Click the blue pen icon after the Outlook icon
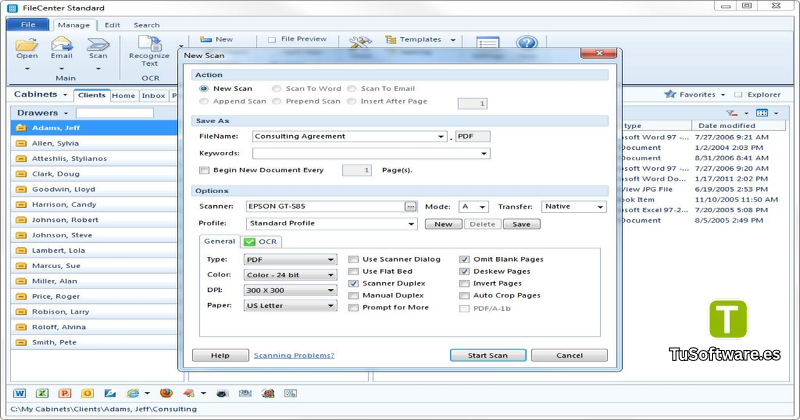Viewport: 800px width, 420px height. tap(110, 393)
